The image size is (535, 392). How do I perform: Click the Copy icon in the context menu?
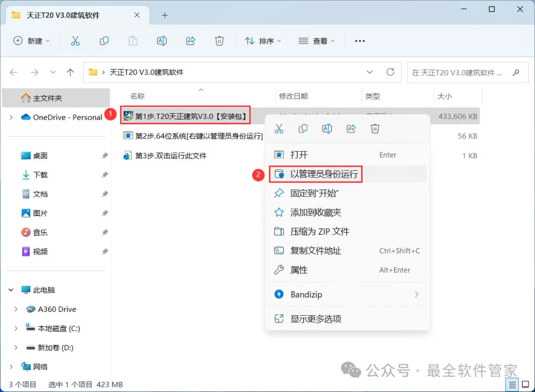pos(303,129)
